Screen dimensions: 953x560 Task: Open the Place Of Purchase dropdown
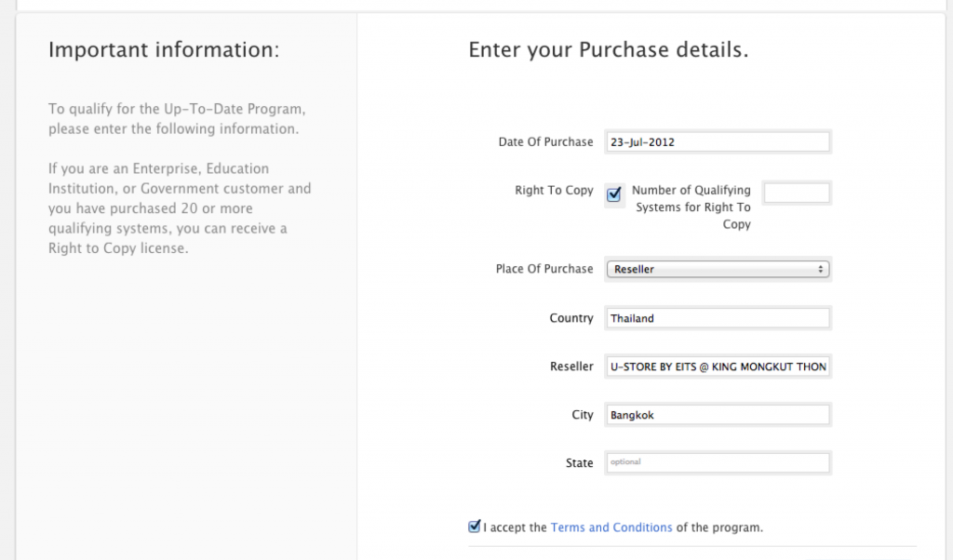pos(717,269)
